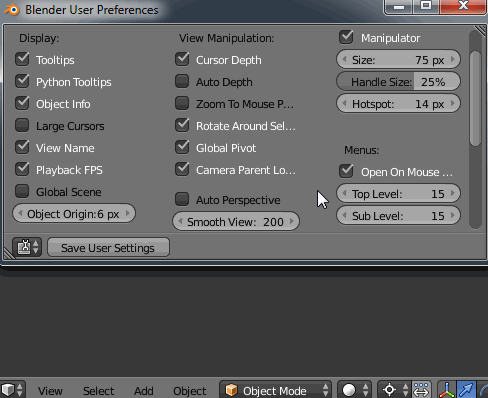Minimize the Blender User Preferences window
Screen dimensions: 488x398
[x=399, y=7]
